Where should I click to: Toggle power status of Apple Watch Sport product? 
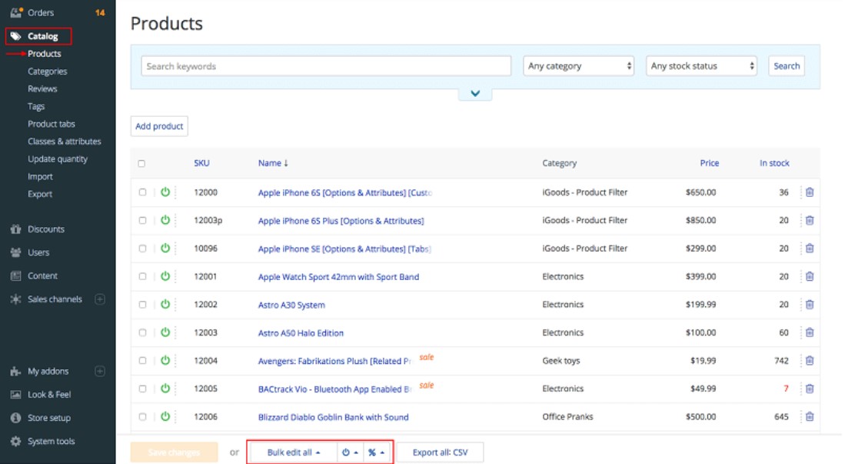point(165,276)
